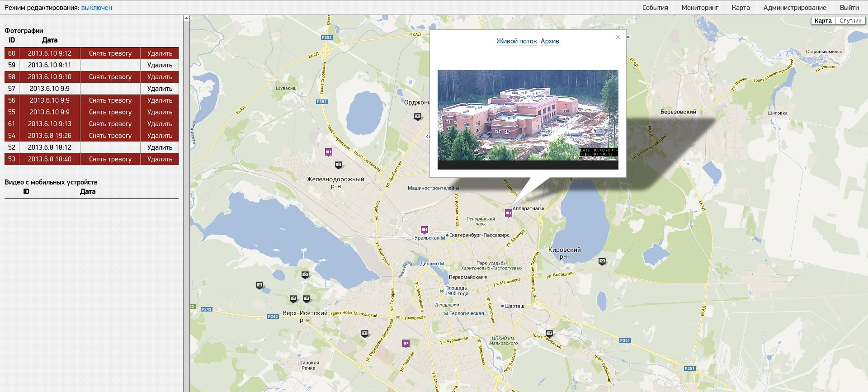Open Архив link in popup

click(550, 41)
